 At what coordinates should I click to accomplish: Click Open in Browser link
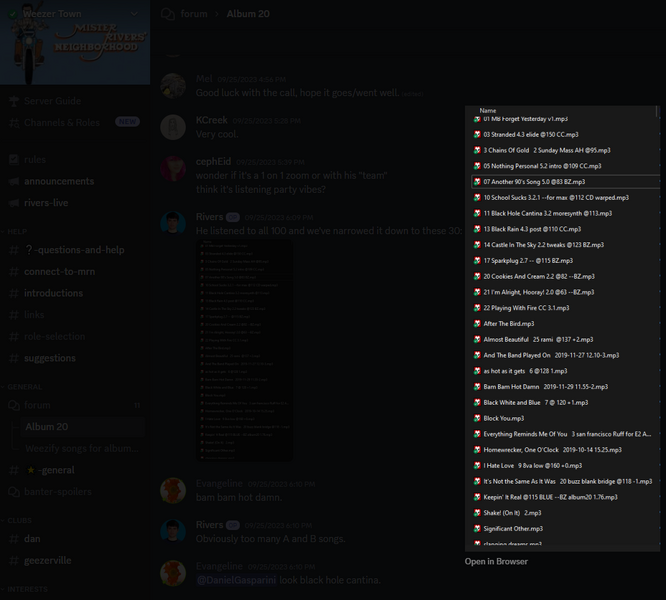(x=496, y=561)
